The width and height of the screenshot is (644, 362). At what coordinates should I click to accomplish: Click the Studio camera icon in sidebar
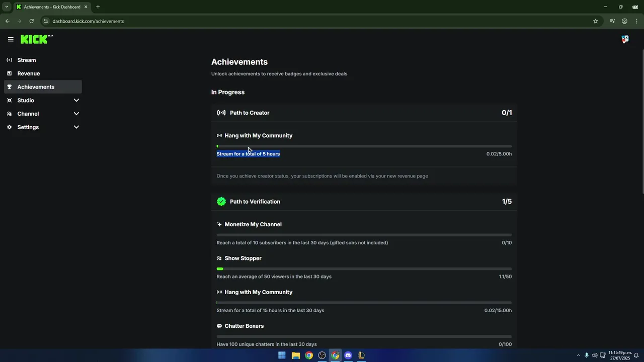(9, 100)
